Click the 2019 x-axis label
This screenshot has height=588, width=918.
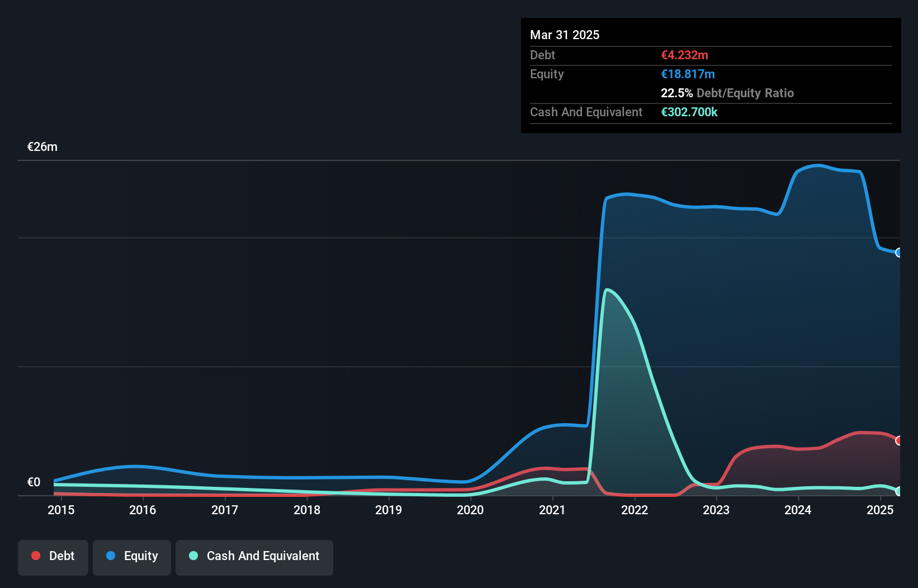point(389,510)
